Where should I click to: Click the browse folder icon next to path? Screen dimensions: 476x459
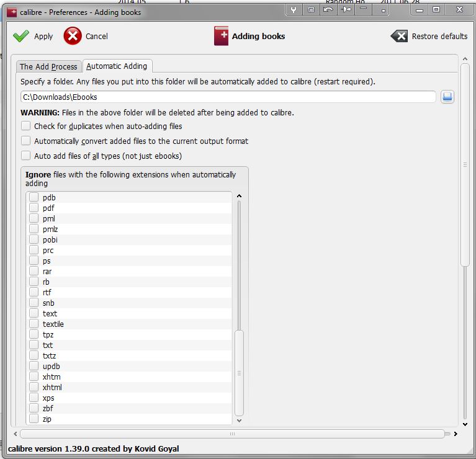(x=447, y=97)
